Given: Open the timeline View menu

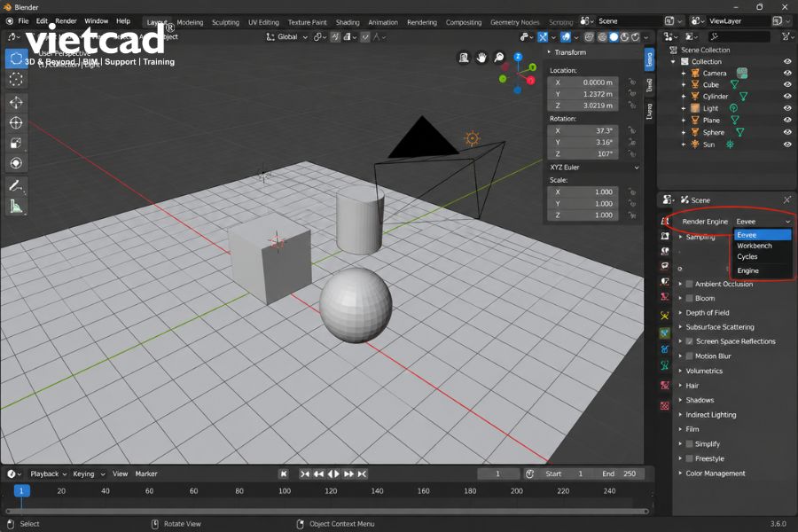Looking at the screenshot, I should [x=120, y=474].
